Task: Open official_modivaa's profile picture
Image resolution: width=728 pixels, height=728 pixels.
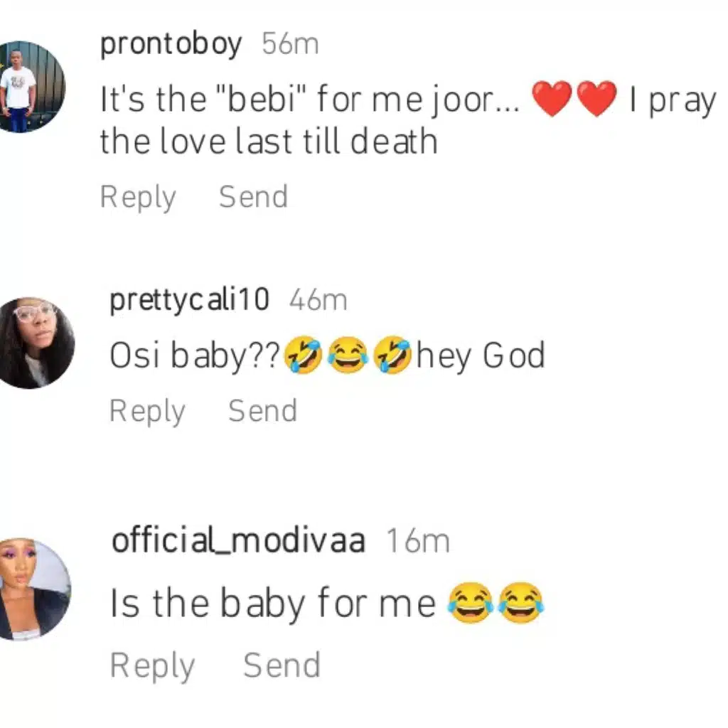Action: [35, 589]
